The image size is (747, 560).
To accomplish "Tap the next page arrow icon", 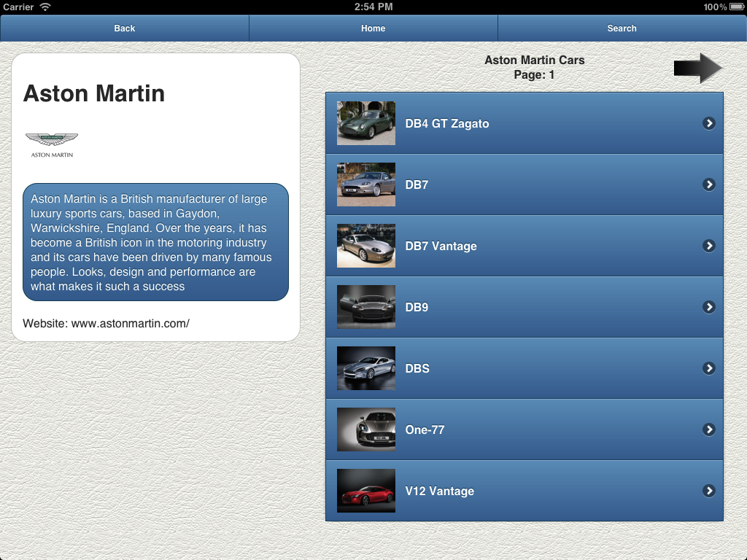I will [x=697, y=68].
